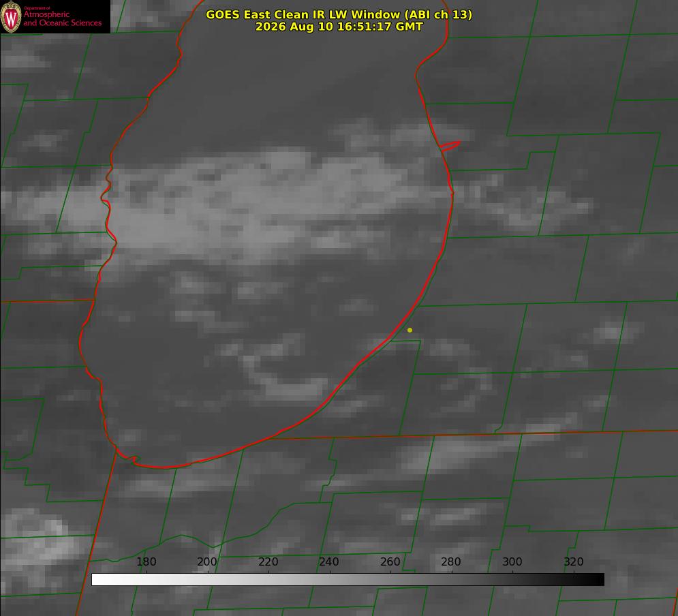This screenshot has width=678, height=616.
Task: Click the 'Atmospheric and Oceanic Sciences' department text
Action: tap(62, 18)
